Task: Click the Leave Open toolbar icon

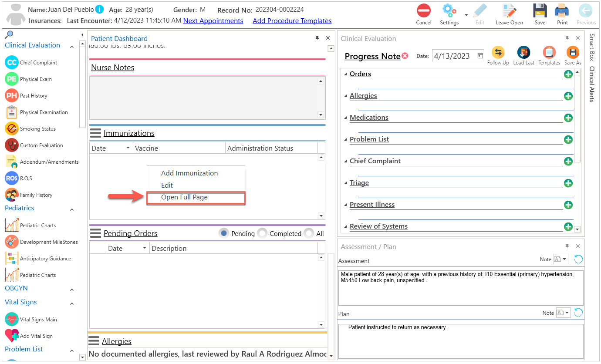Action: point(509,10)
